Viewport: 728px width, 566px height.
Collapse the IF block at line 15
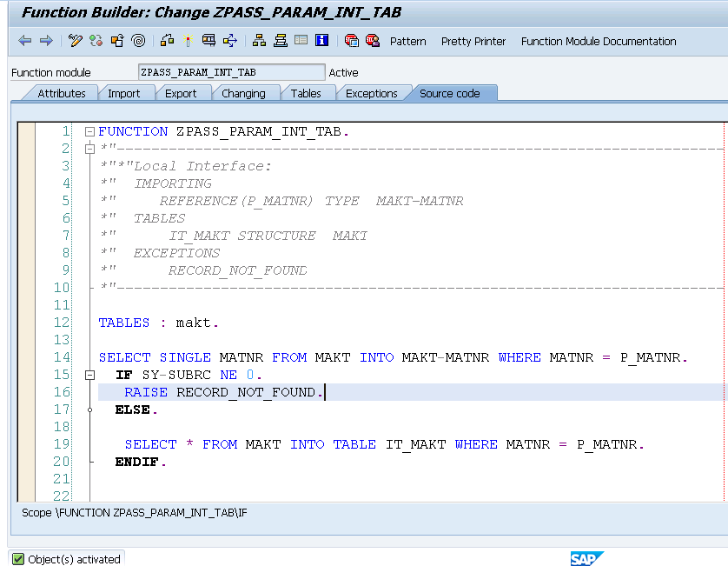click(89, 375)
